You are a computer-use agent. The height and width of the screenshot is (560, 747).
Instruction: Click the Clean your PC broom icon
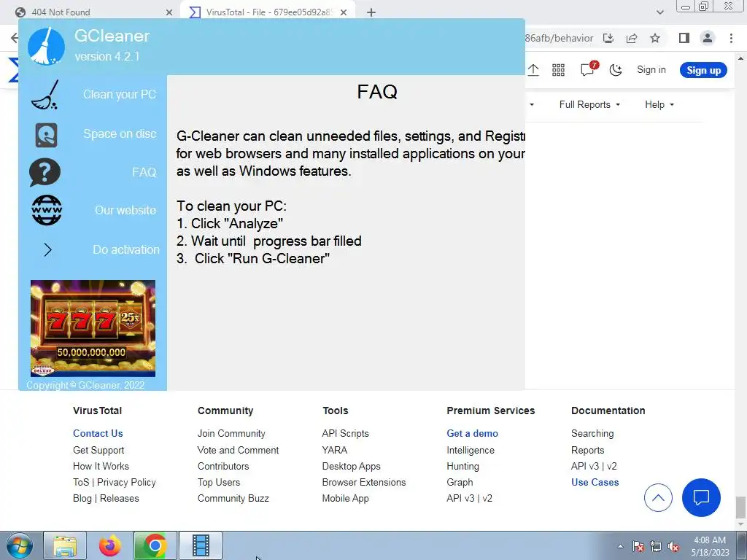(x=44, y=95)
